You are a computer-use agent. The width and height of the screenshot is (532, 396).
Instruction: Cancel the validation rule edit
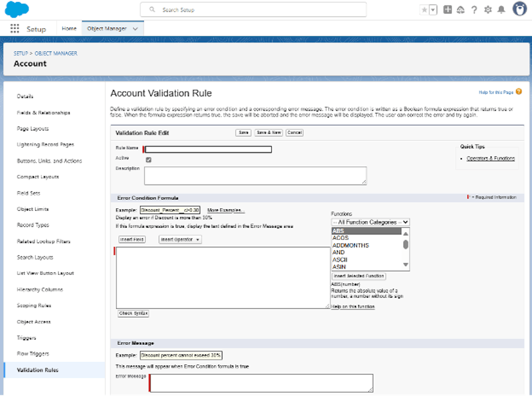click(294, 133)
